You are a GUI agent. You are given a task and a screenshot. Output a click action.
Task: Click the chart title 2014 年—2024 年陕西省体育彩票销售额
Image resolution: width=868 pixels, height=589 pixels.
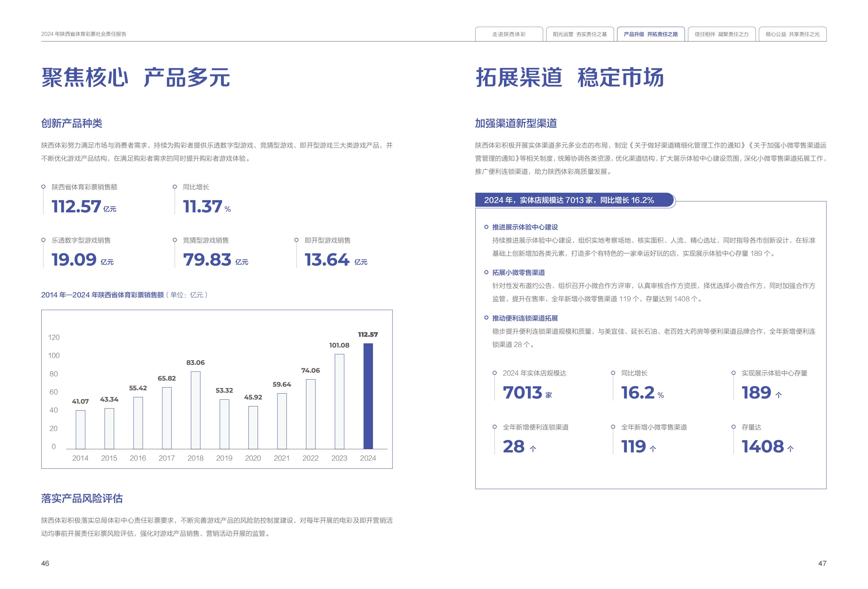[103, 295]
